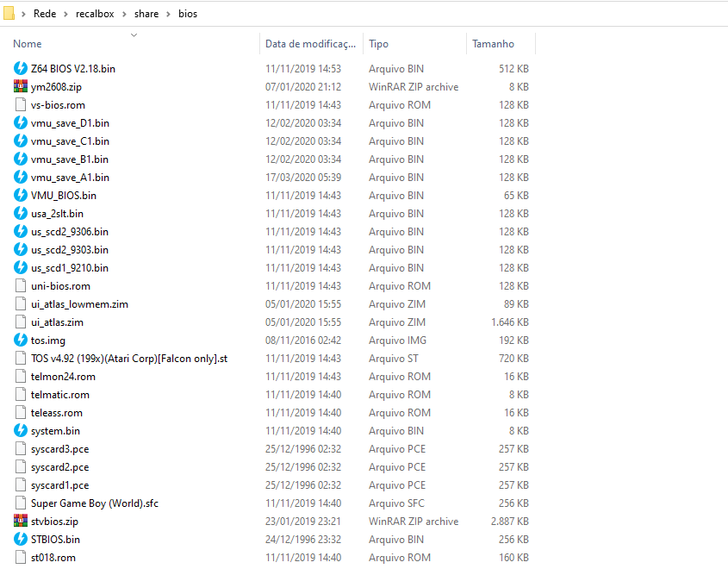728x575 pixels.
Task: Go to Rede in the address path
Action: pyautogui.click(x=45, y=14)
